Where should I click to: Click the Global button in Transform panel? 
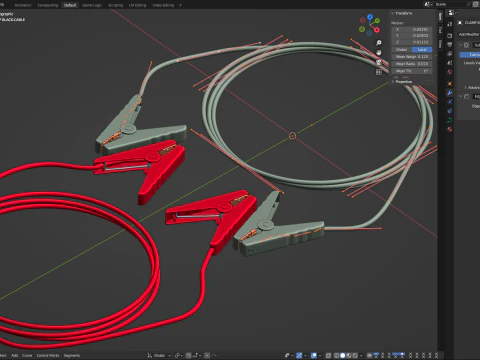(x=401, y=49)
